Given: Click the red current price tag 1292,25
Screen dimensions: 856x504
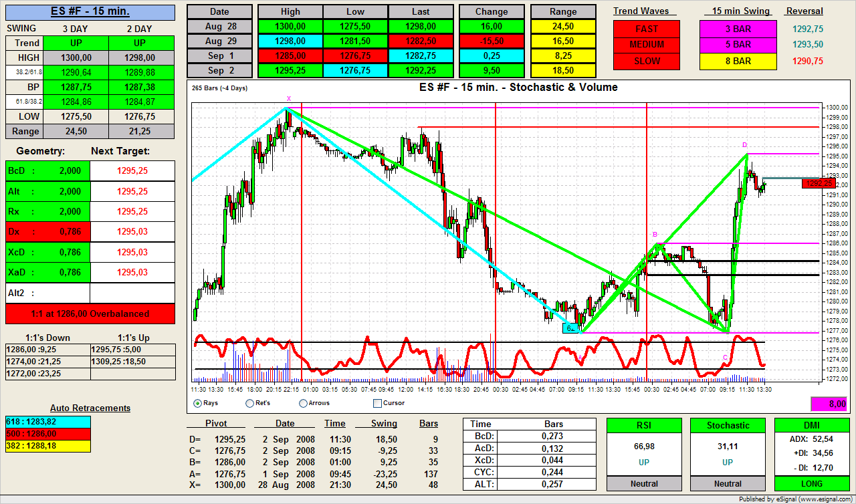Looking at the screenshot, I should (819, 183).
